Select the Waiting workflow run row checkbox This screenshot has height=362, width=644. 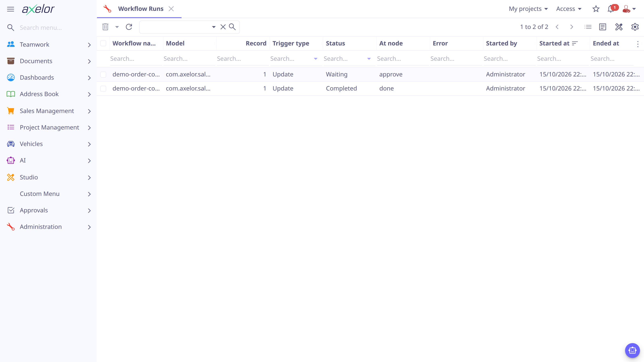(103, 74)
